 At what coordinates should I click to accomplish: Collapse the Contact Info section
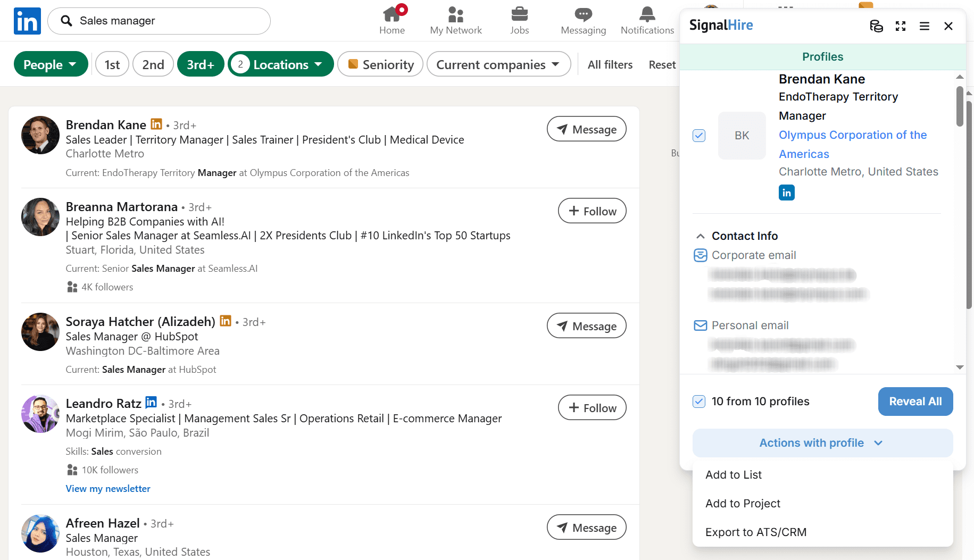point(701,236)
